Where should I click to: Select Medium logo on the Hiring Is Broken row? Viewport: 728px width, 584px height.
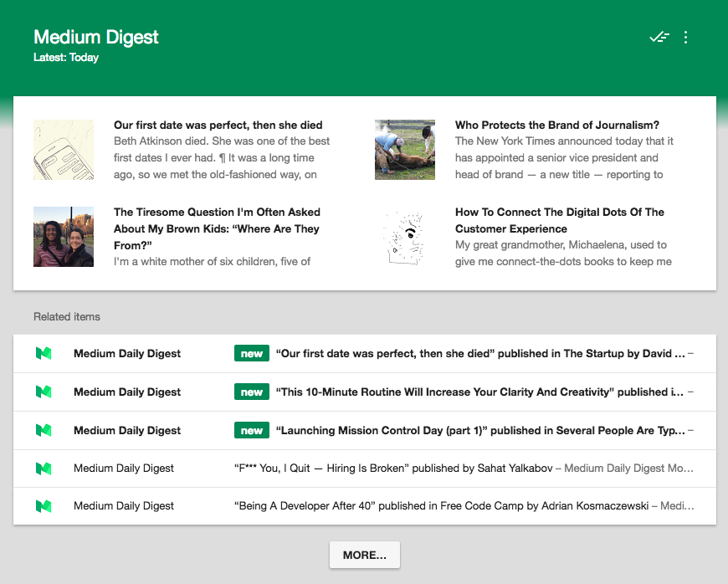pyautogui.click(x=43, y=469)
